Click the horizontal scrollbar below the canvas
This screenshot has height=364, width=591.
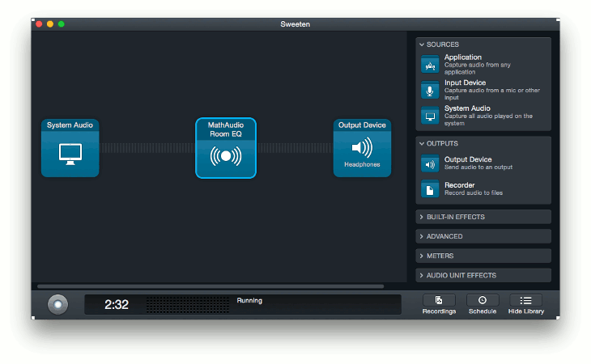coord(210,286)
